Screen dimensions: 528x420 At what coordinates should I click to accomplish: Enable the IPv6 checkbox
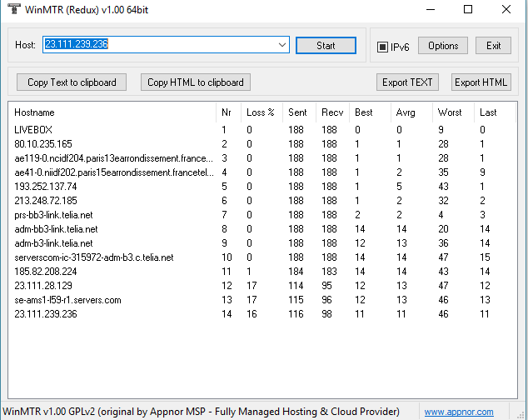(x=383, y=47)
